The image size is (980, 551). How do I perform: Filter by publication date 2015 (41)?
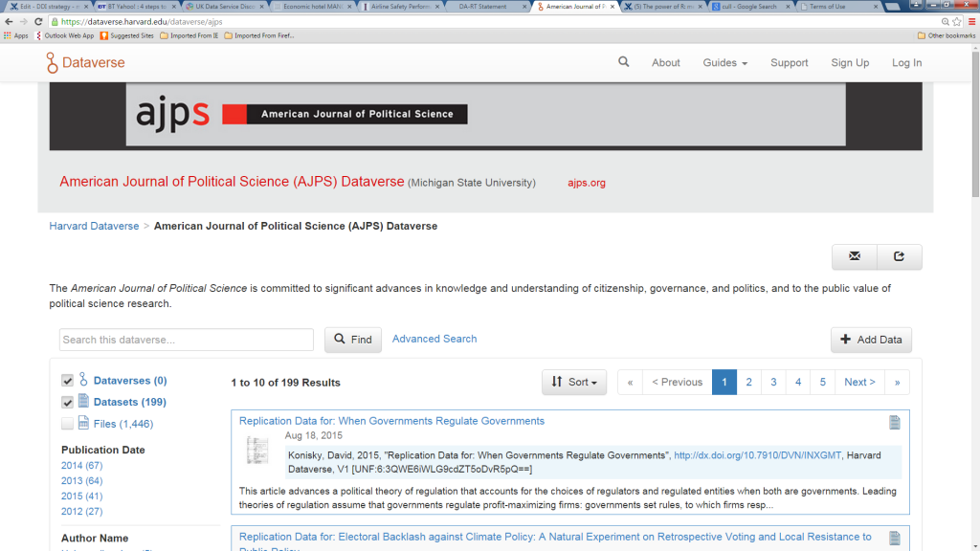82,496
